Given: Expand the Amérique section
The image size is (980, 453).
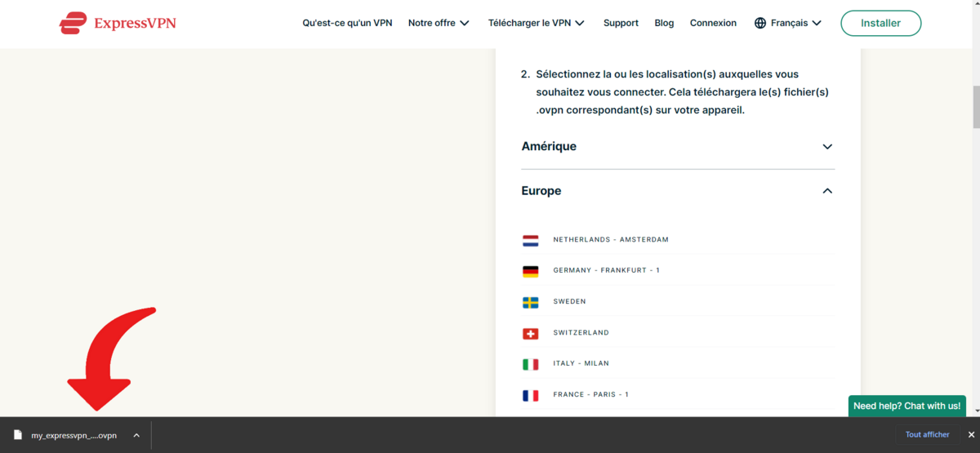Looking at the screenshot, I should tap(678, 147).
